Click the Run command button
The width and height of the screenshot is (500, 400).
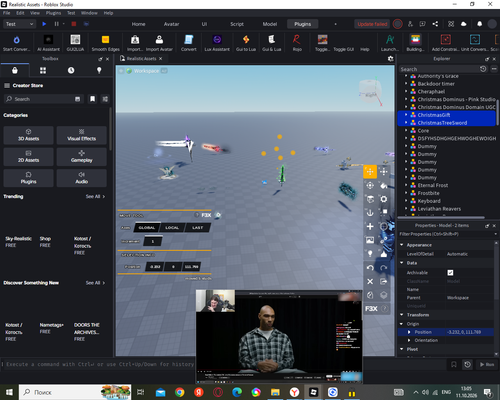pyautogui.click(x=487, y=365)
